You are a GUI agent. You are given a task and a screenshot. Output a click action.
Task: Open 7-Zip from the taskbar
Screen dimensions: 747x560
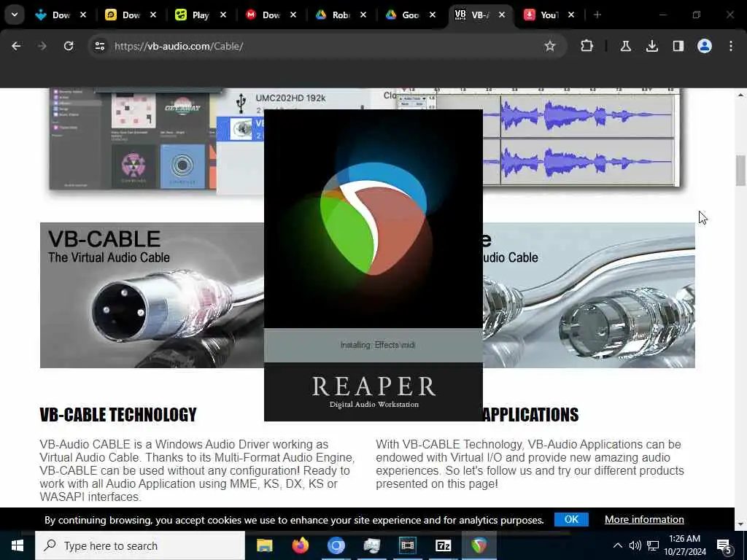[x=443, y=545]
